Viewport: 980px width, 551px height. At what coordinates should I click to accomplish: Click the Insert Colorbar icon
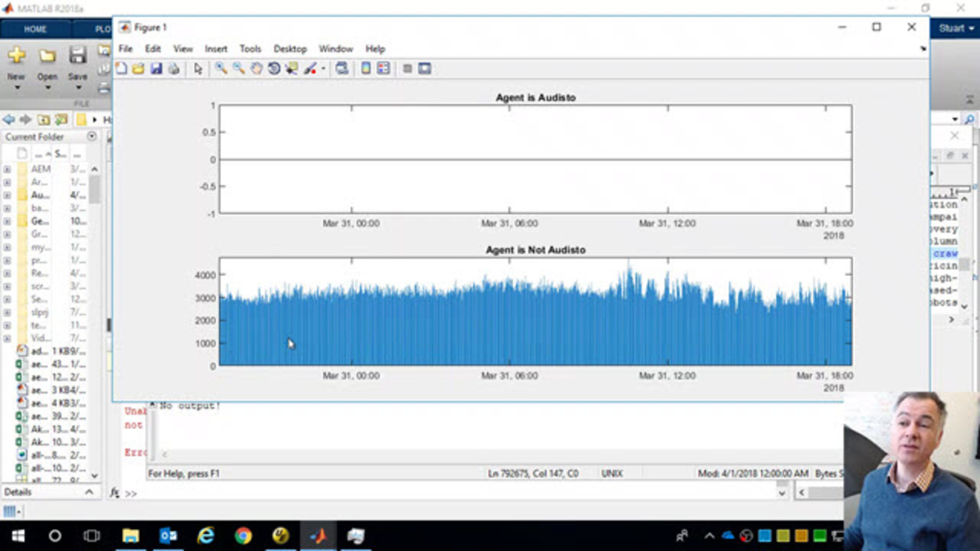[x=366, y=69]
